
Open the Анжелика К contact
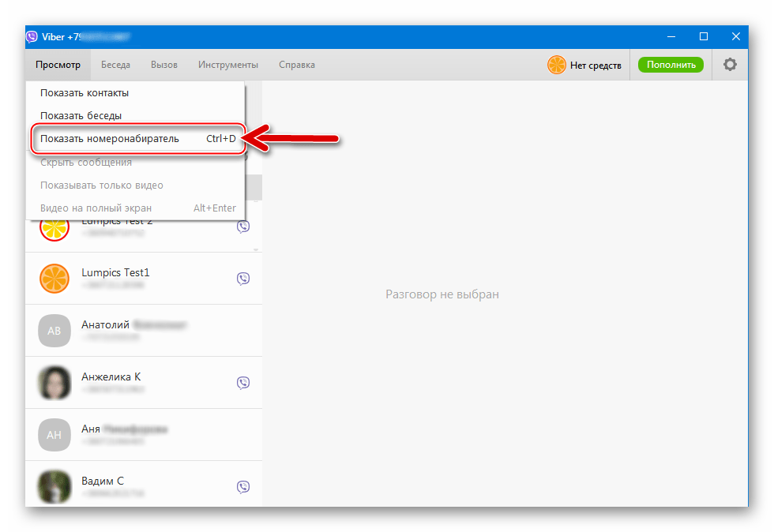coord(144,383)
